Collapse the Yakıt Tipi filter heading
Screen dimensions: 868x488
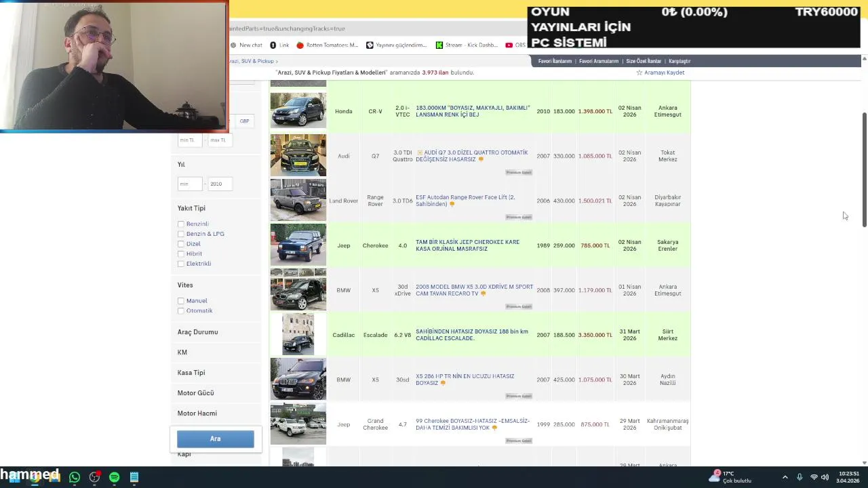tap(191, 208)
